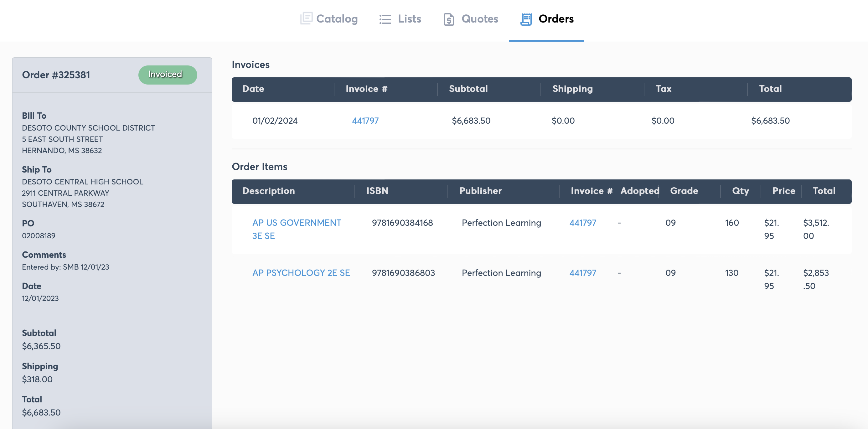Click the Description column header
The width and height of the screenshot is (868, 429).
(269, 191)
